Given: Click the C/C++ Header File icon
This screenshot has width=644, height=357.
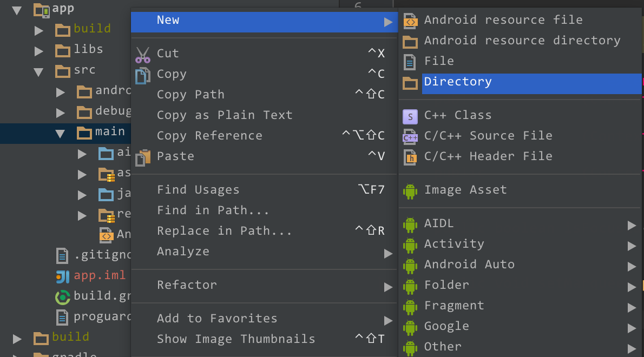Looking at the screenshot, I should [410, 157].
